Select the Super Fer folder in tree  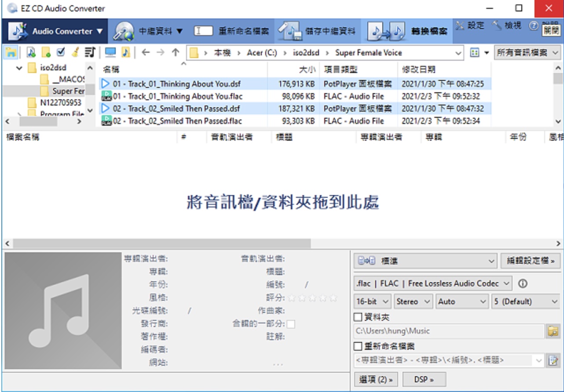pyautogui.click(x=62, y=91)
